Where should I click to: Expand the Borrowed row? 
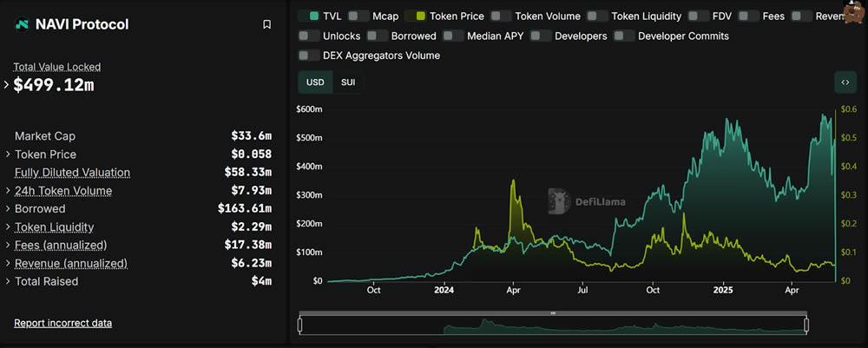pos(8,209)
